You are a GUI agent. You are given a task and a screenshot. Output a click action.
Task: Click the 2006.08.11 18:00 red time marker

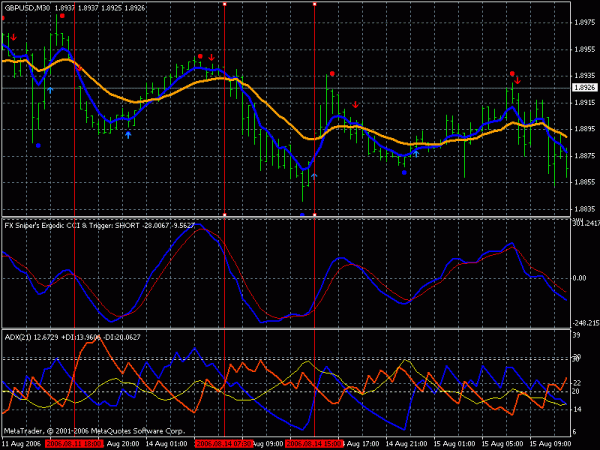74,444
